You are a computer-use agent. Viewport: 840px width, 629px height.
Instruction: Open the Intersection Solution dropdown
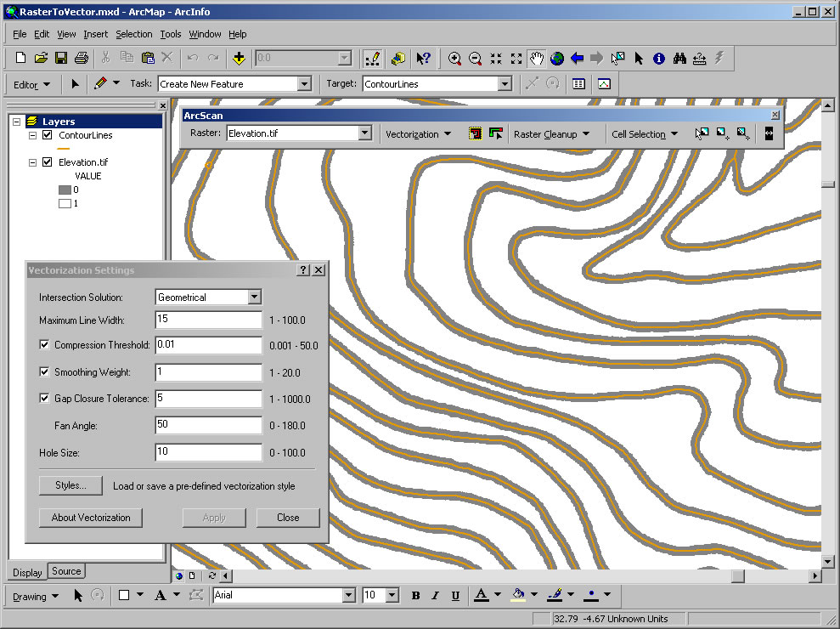(x=255, y=297)
